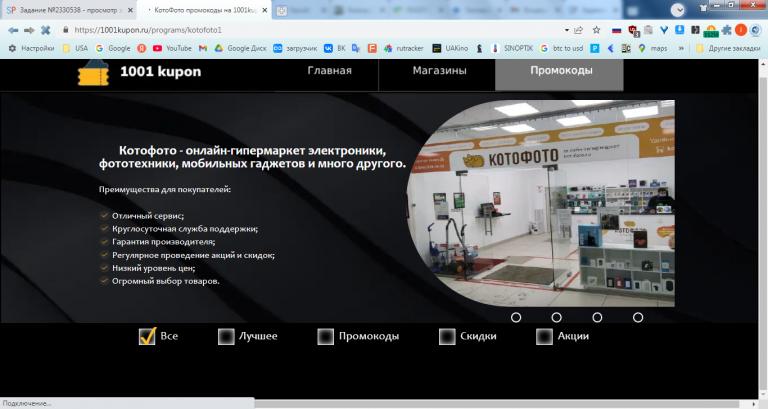Uncheck the Все filter checkbox
This screenshot has height=409, width=768.
pyautogui.click(x=147, y=336)
